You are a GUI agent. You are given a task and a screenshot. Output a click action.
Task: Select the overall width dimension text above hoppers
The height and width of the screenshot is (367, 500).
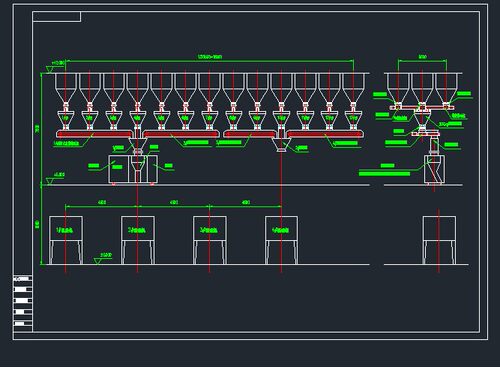tap(210, 57)
